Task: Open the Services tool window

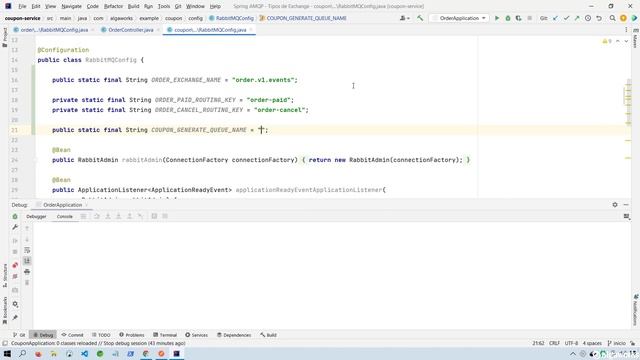Action: (196, 335)
